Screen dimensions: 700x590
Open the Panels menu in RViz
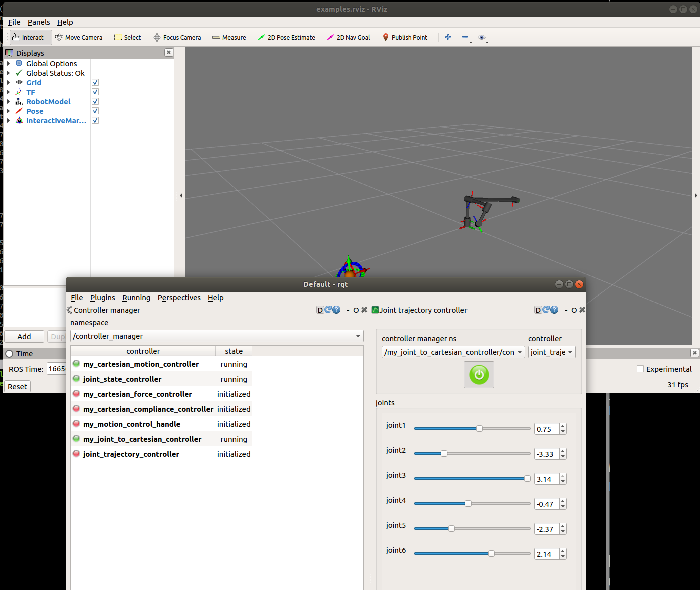point(39,22)
